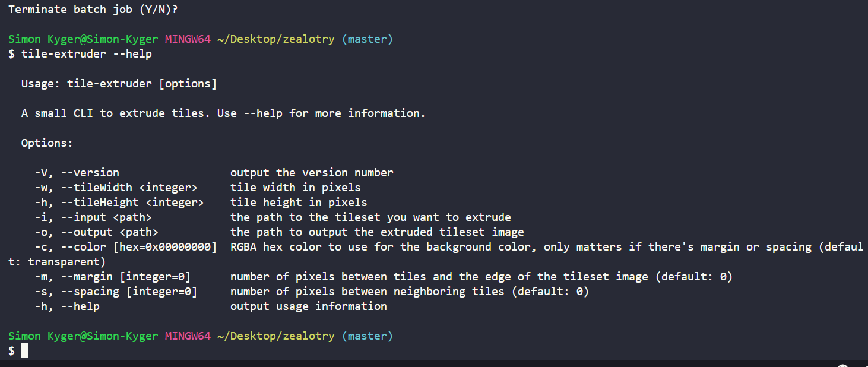
Task: Click the MINGW64 label in the top prompt
Action: (188, 39)
